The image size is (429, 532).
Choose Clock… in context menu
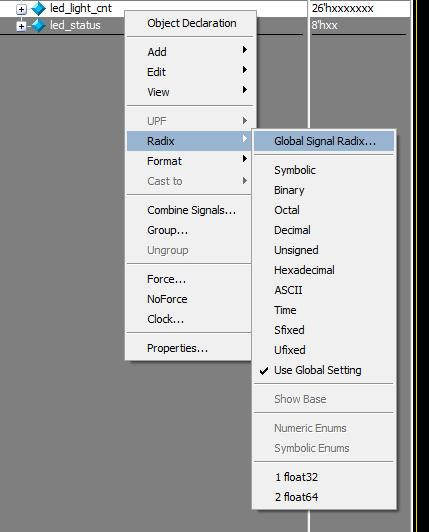coord(189,319)
